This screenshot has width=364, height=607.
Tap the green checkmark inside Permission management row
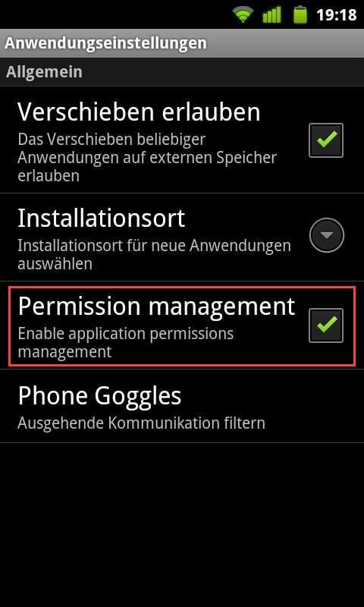(327, 325)
